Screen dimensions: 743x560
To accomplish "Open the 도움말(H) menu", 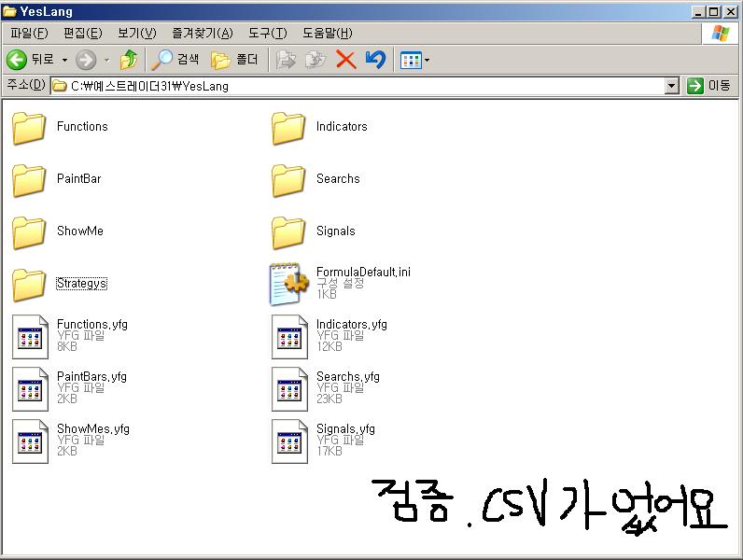I will 327,34.
